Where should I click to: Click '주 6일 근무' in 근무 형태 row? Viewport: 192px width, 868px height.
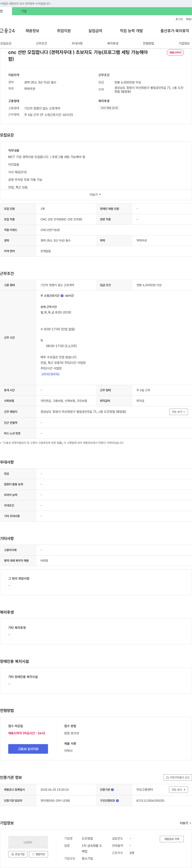click(143, 390)
